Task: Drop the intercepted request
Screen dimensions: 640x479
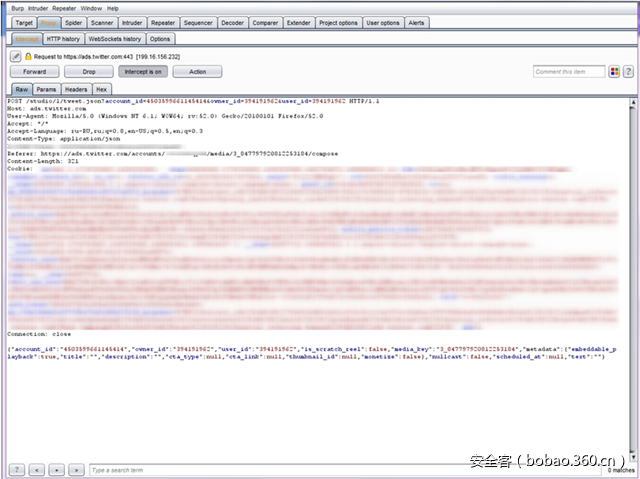Action: [89, 72]
